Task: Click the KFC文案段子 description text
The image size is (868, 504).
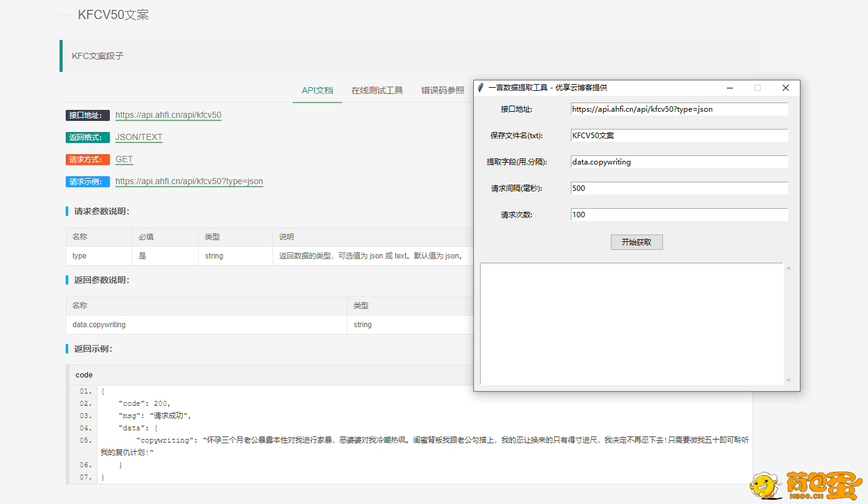Action: [x=98, y=56]
